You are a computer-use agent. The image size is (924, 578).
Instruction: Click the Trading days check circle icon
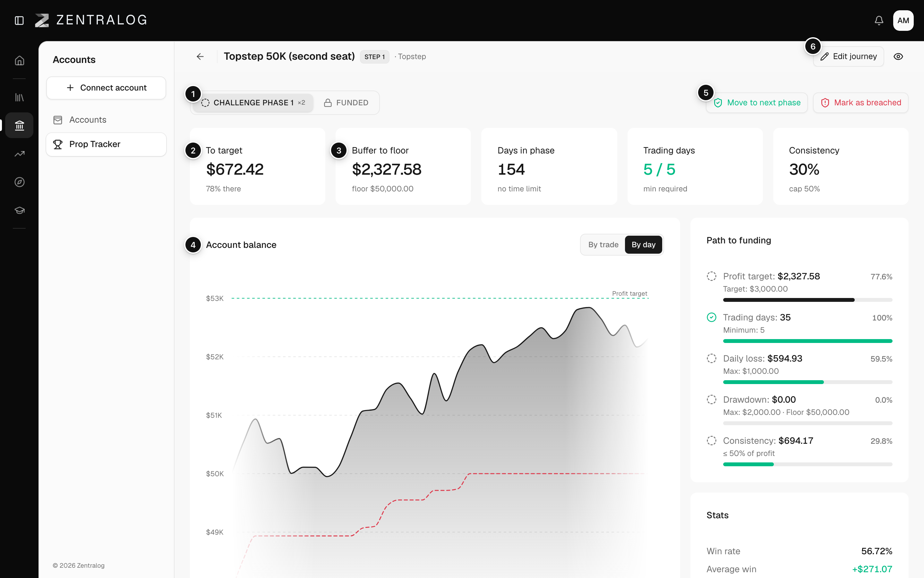711,318
